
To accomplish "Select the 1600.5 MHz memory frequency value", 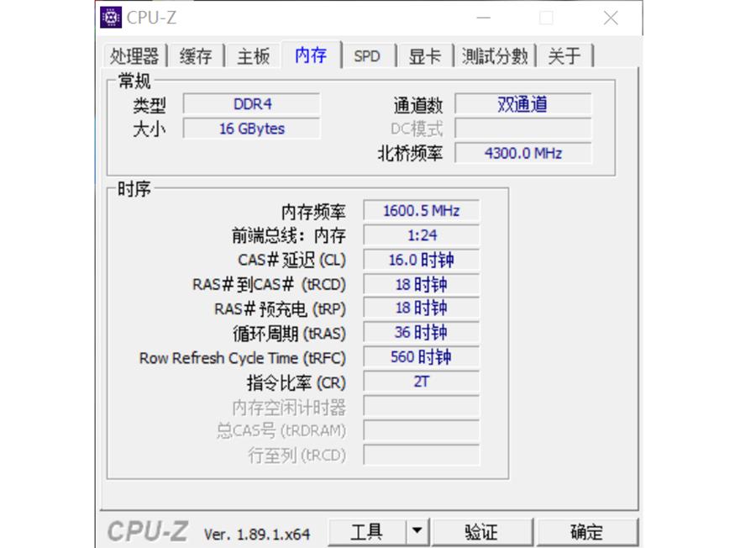I will (x=420, y=211).
